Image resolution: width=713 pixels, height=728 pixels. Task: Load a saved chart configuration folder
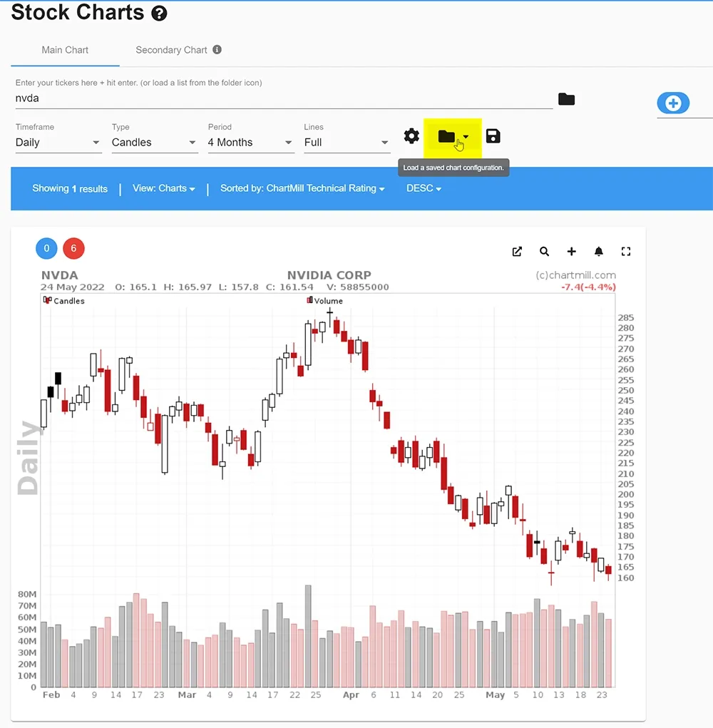447,136
